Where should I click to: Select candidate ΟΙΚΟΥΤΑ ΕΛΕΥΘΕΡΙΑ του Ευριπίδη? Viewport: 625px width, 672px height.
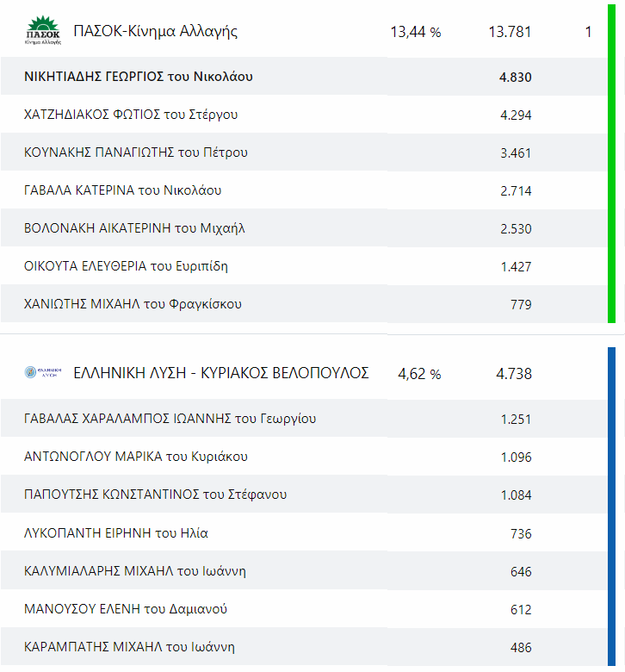pos(126,266)
